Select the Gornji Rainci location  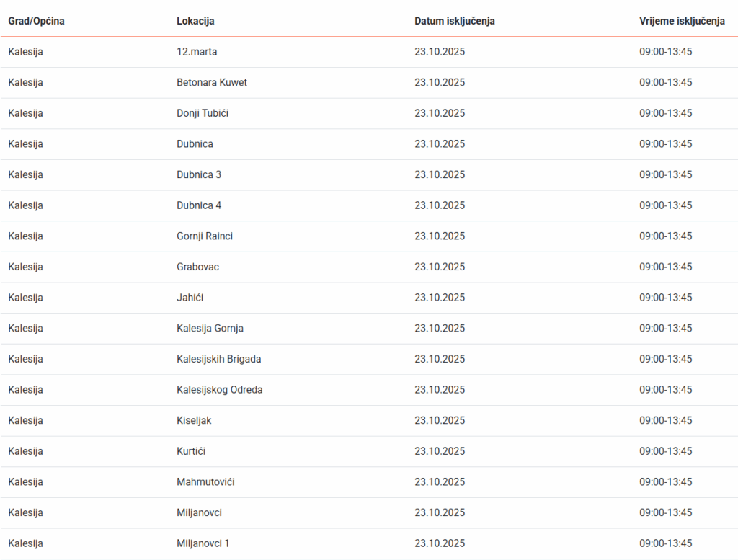pos(205,236)
